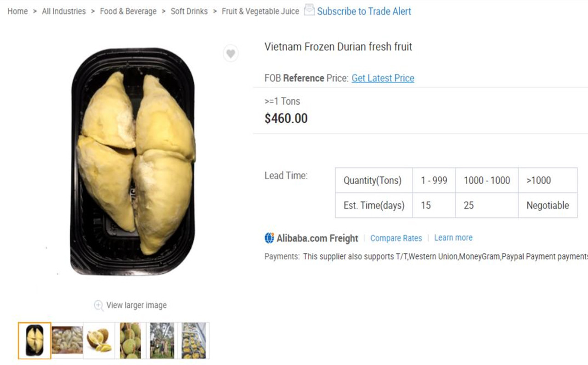Open Compare Rates link
This screenshot has width=588, height=365.
coord(396,238)
